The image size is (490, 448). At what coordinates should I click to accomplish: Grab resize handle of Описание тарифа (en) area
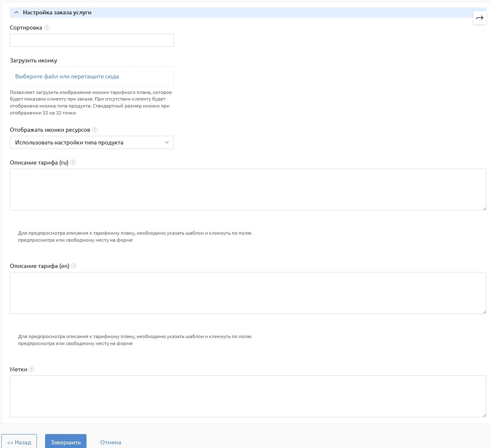[x=484, y=312]
